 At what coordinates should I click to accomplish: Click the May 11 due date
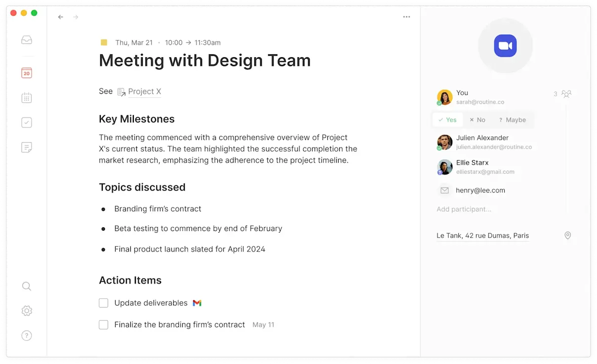(x=263, y=325)
